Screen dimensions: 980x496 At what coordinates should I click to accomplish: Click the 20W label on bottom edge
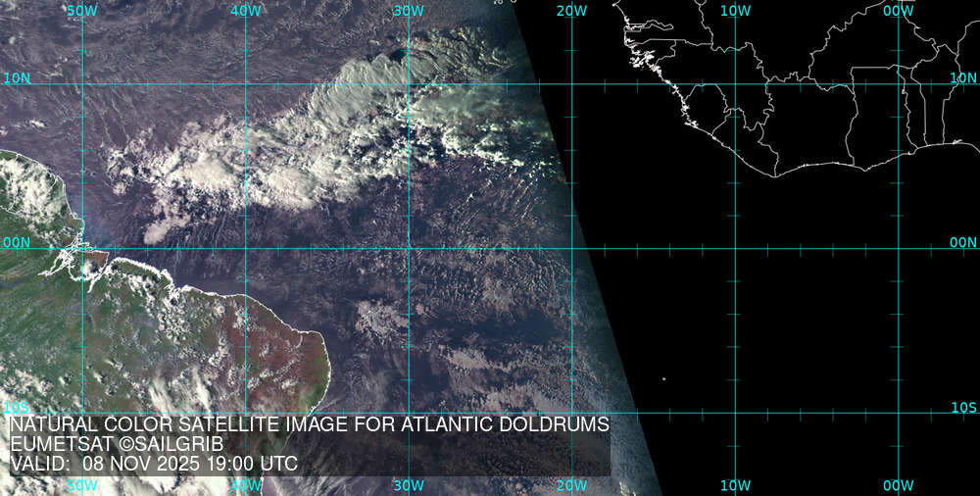click(571, 485)
